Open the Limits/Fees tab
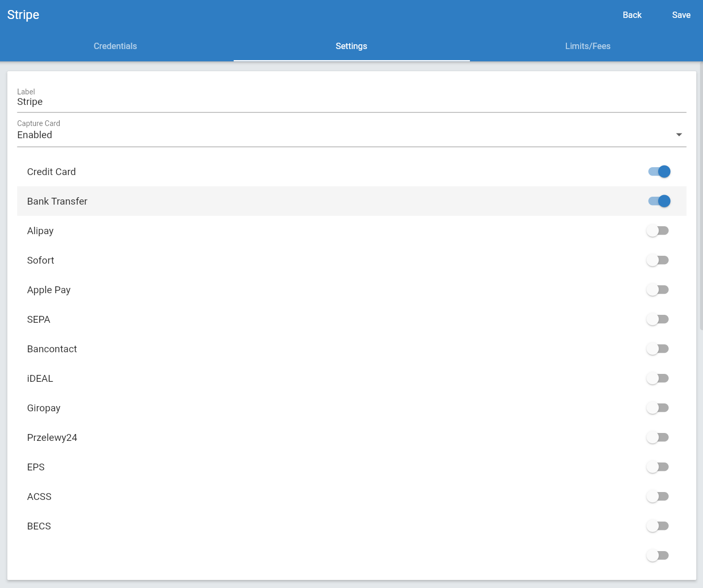The height and width of the screenshot is (588, 703). point(588,46)
